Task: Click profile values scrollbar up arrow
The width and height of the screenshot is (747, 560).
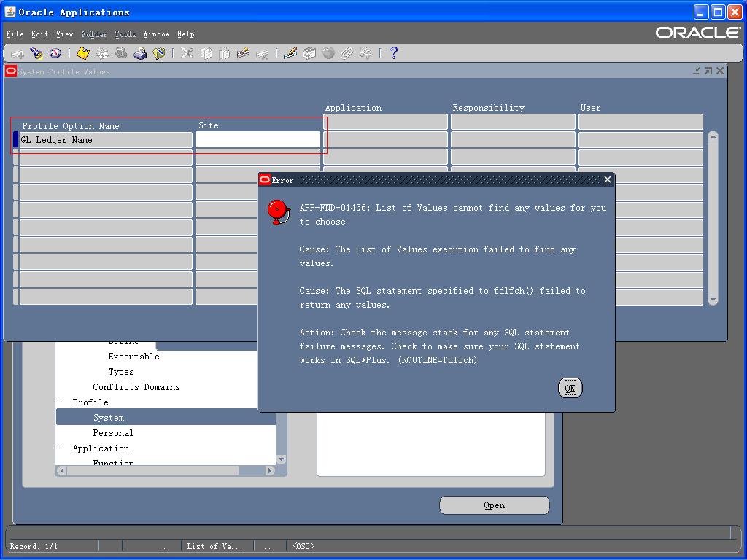Action: (713, 136)
